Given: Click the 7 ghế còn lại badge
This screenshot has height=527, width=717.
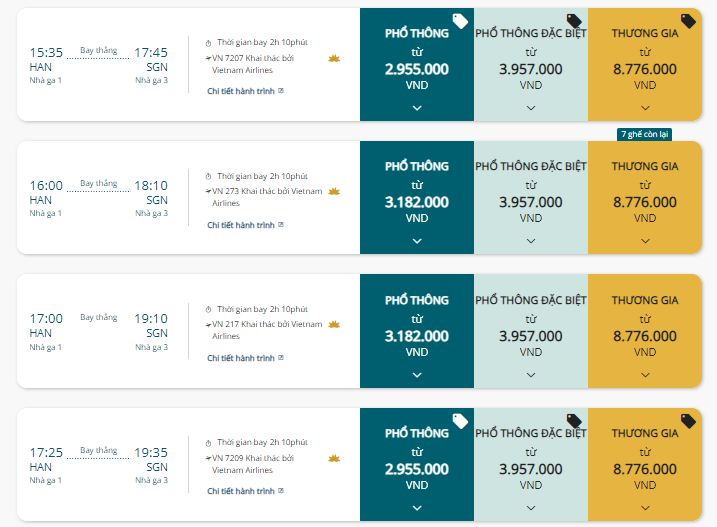Looking at the screenshot, I should point(644,134).
